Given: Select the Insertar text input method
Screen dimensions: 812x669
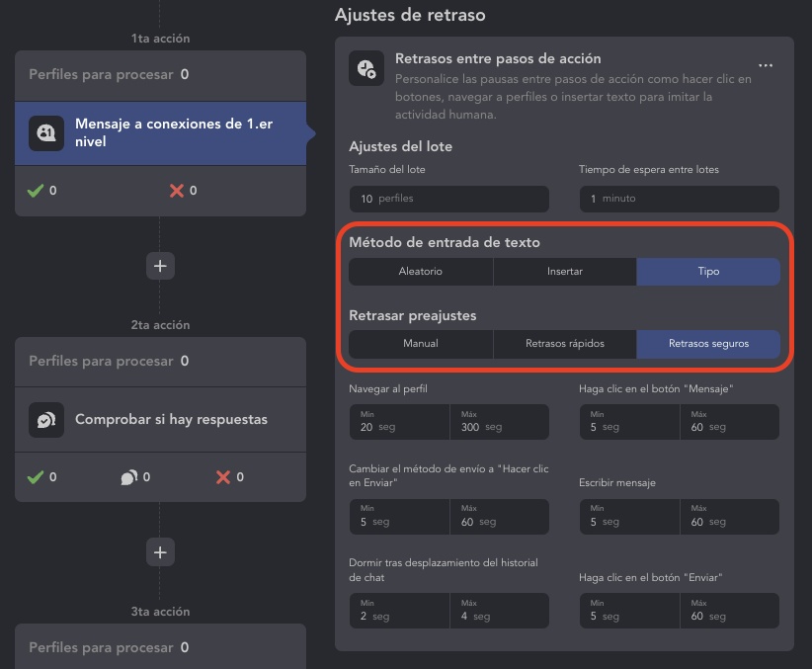Looking at the screenshot, I should tap(565, 272).
